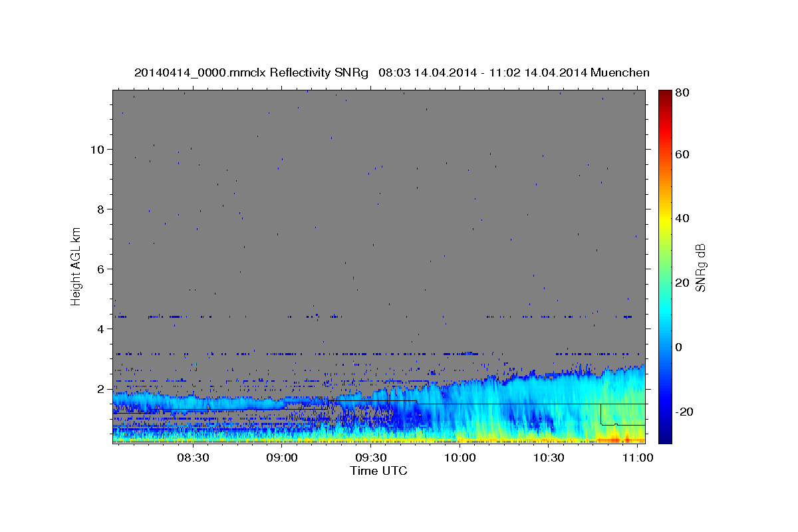Click the 09:30 time tick label
The image size is (798, 532).
tap(371, 458)
